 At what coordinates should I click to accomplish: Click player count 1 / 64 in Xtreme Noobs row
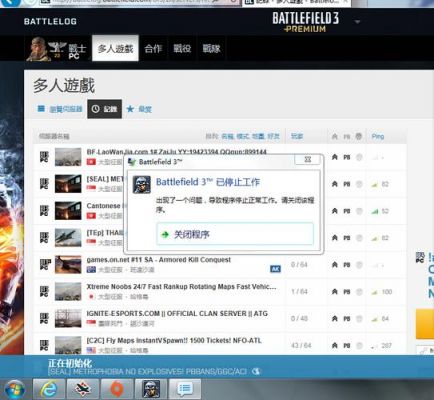(x=299, y=292)
